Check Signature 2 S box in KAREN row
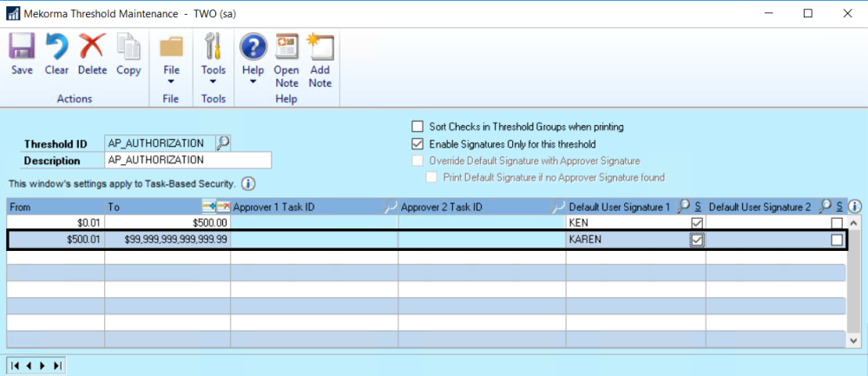This screenshot has width=868, height=376. [x=837, y=241]
